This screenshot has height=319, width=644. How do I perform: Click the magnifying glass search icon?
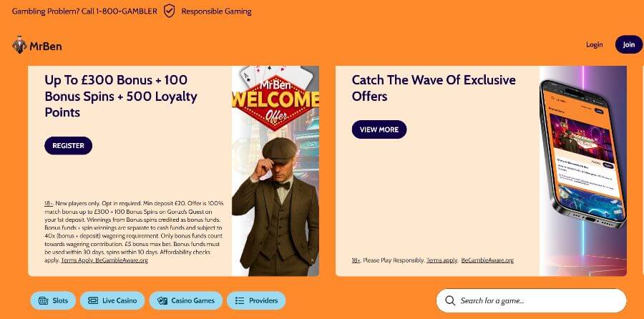(x=449, y=300)
